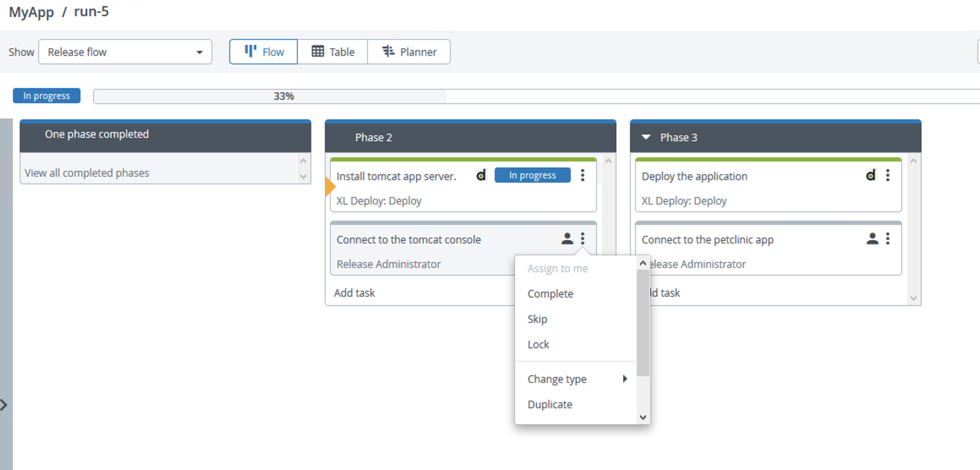Click View all completed phases link
Screen dimensions: 980x470
coord(87,173)
